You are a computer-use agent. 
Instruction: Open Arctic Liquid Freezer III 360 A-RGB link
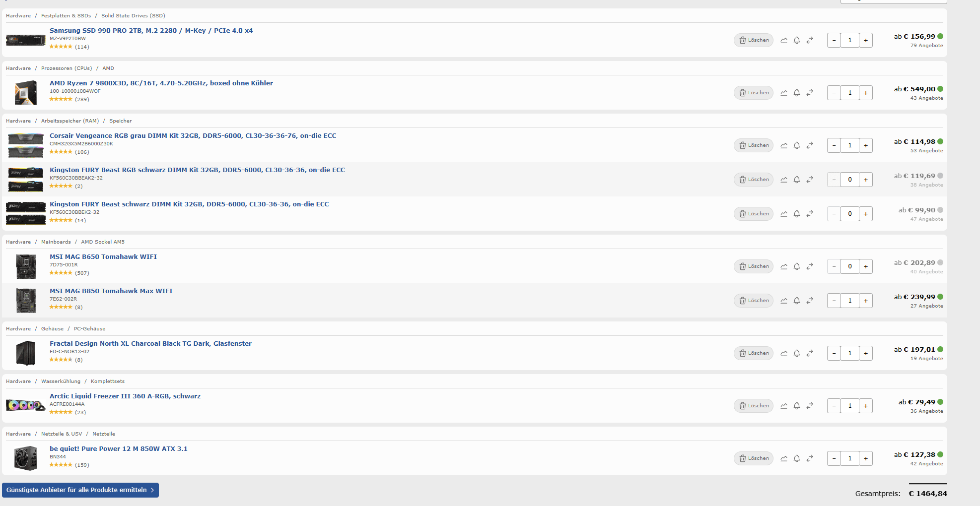pos(125,396)
